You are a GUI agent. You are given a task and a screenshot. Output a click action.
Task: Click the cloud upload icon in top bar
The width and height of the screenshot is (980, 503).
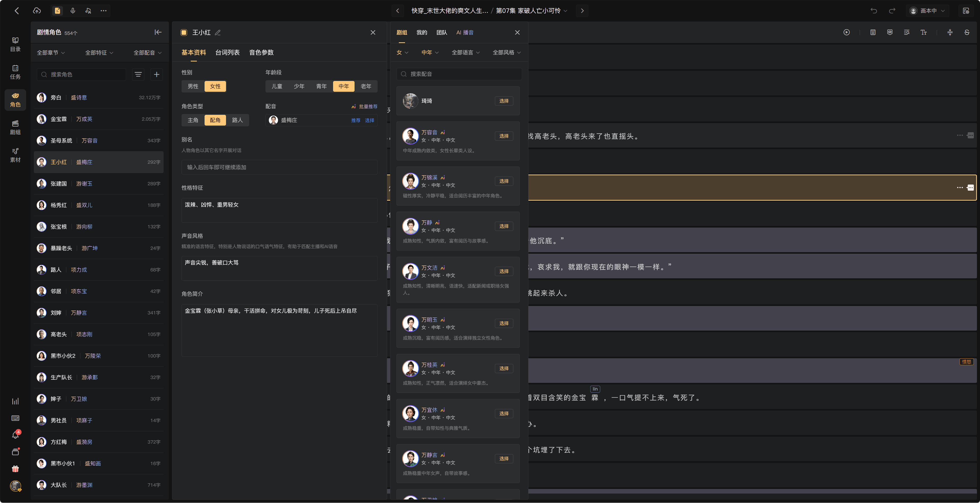coord(37,11)
